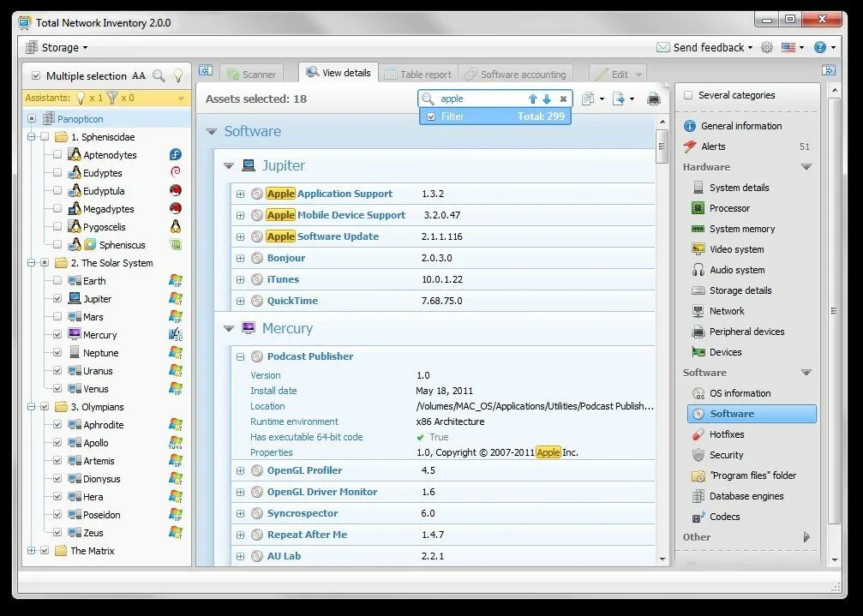Select Processor category
Image resolution: width=863 pixels, height=616 pixels.
tap(721, 208)
